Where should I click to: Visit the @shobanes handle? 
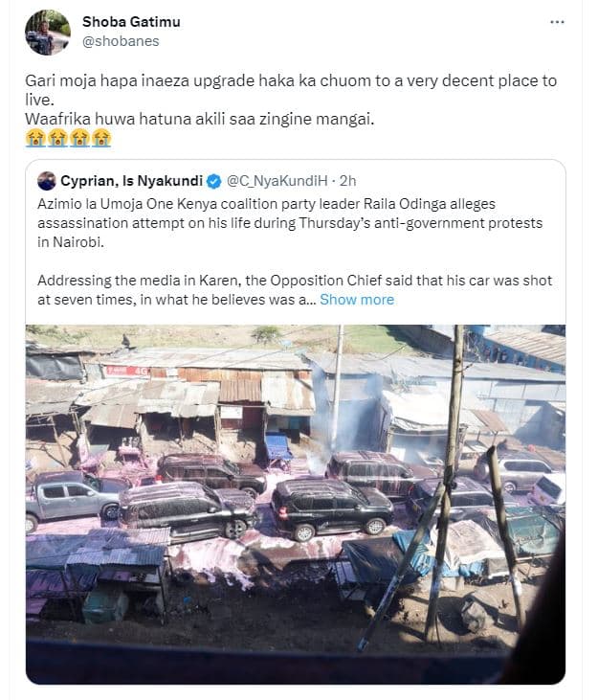[121, 41]
